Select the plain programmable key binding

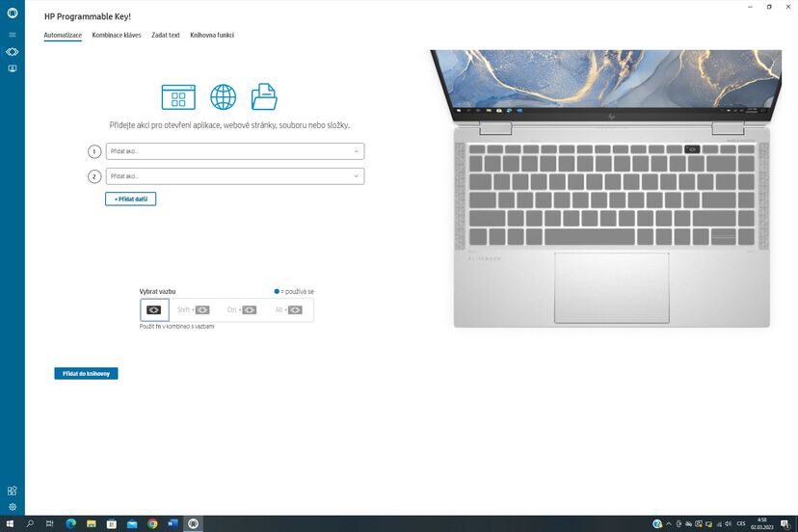(154, 309)
